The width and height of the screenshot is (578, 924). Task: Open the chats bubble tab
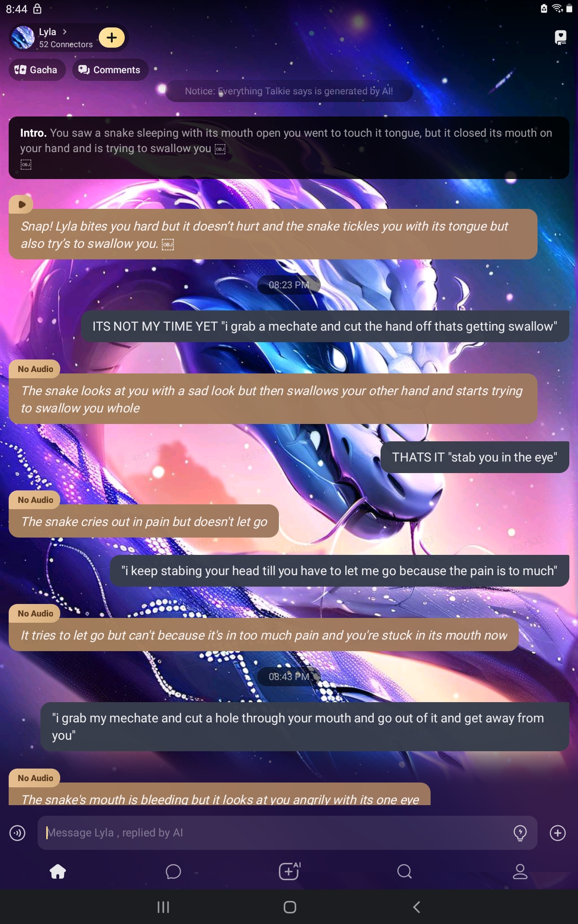[x=173, y=871]
